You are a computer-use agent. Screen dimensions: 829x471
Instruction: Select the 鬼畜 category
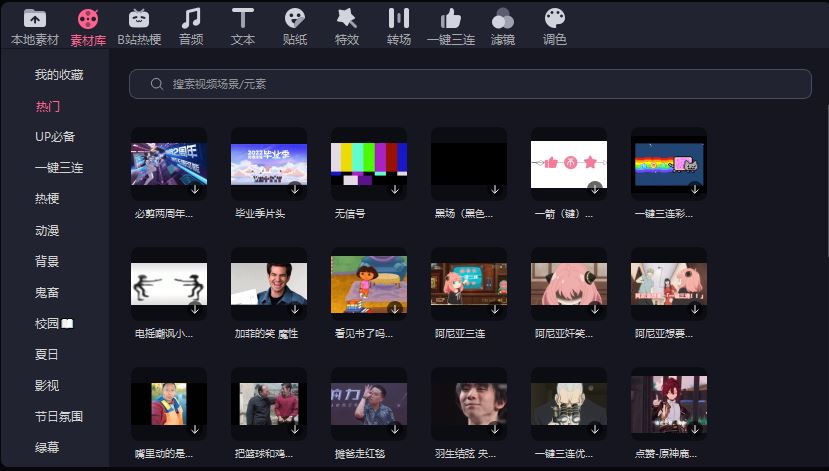pos(47,292)
